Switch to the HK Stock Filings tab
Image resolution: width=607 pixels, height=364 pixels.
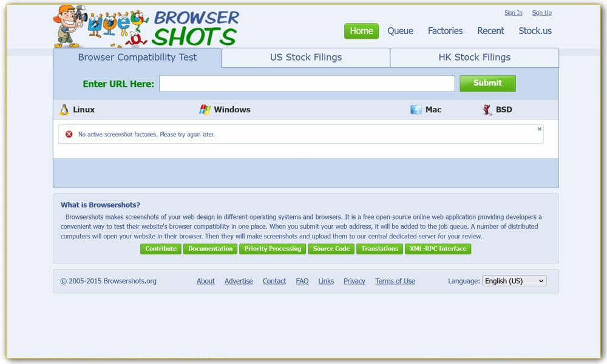coord(474,57)
